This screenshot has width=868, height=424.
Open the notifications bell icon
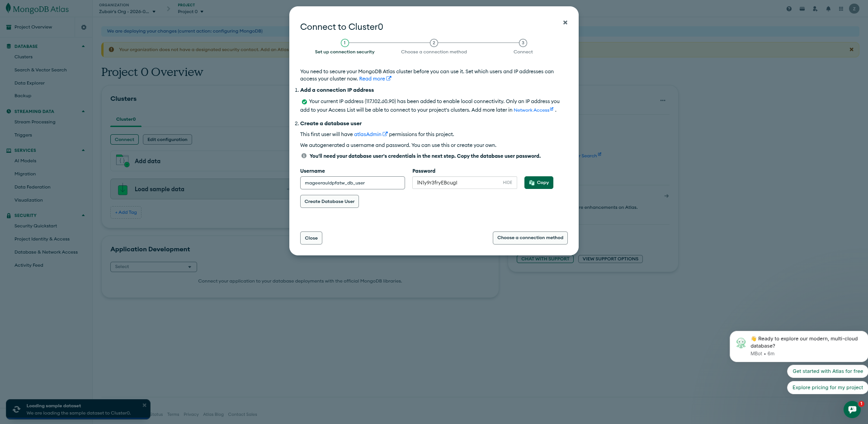pos(828,9)
